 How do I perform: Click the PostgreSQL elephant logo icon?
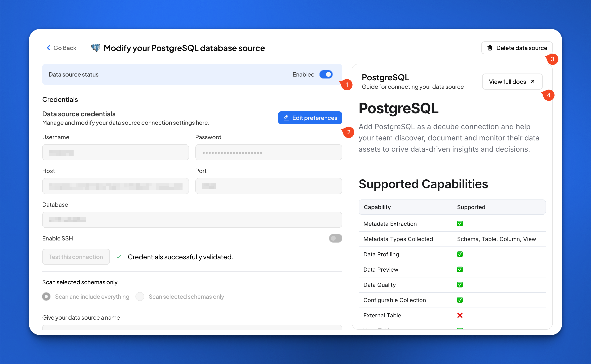[x=96, y=48]
